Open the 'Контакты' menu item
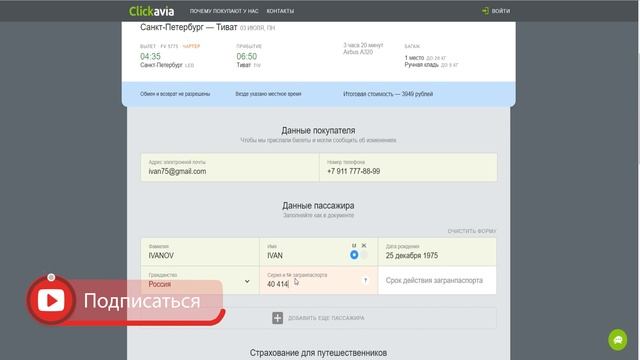The height and width of the screenshot is (360, 640). pyautogui.click(x=280, y=11)
